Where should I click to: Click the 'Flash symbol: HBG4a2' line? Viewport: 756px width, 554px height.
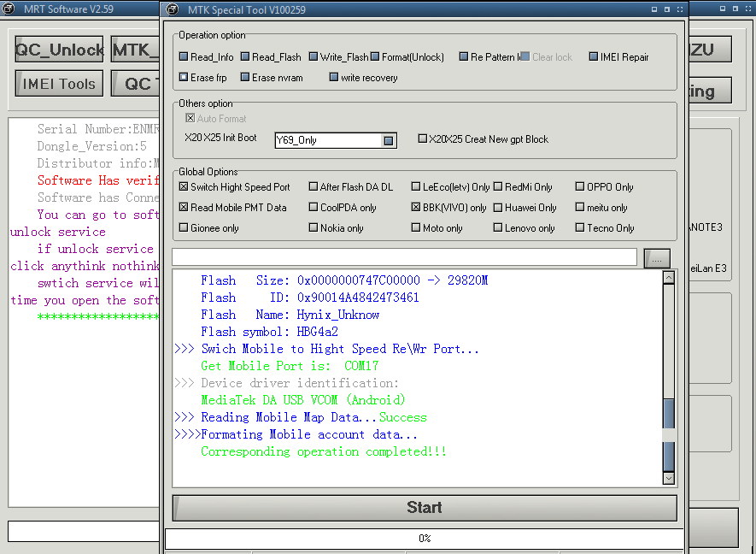[269, 332]
